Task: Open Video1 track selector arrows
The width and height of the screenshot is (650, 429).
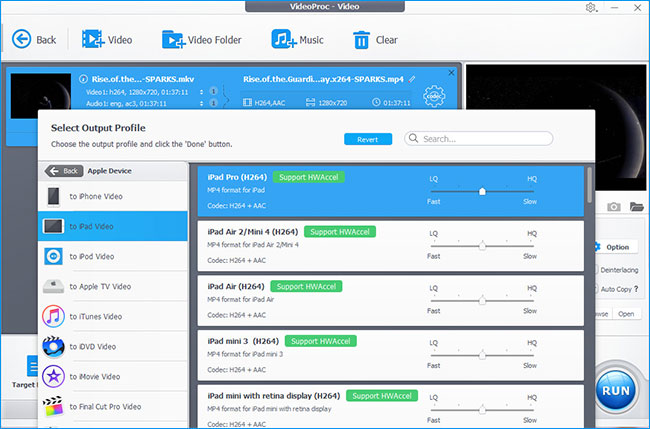Action: pos(201,92)
